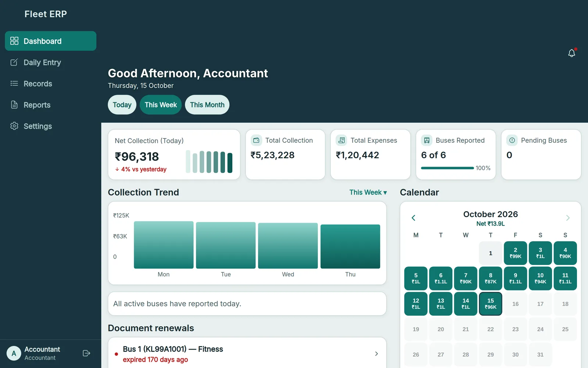The height and width of the screenshot is (368, 588).
Task: Click the Fleet ERP logo text
Action: (46, 14)
